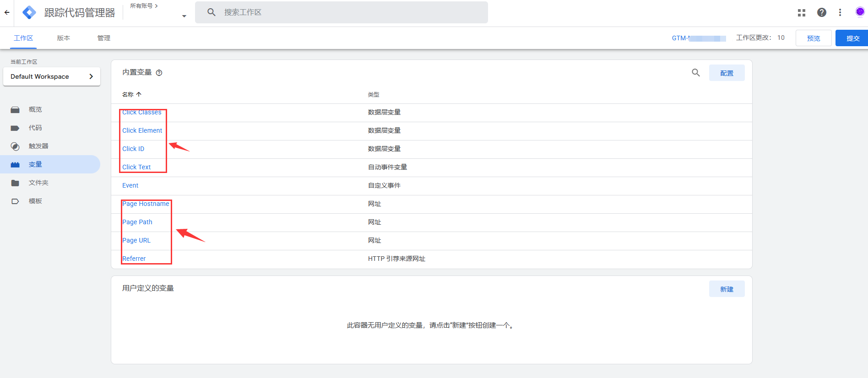Switch to the 工作区 tab
The width and height of the screenshot is (868, 378).
tap(23, 38)
